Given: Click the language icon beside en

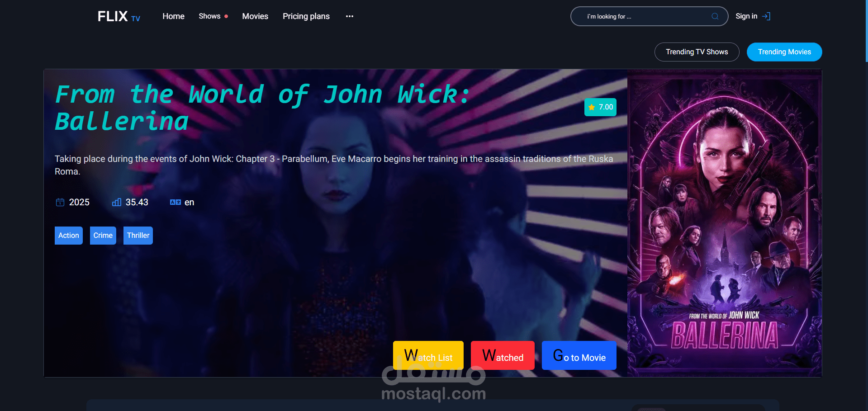Looking at the screenshot, I should click(175, 202).
